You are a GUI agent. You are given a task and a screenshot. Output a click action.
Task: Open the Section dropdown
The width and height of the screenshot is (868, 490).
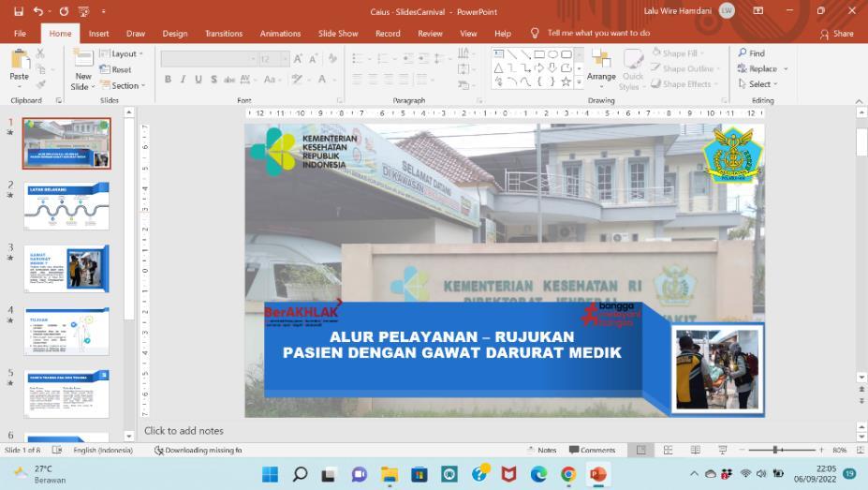pyautogui.click(x=123, y=85)
